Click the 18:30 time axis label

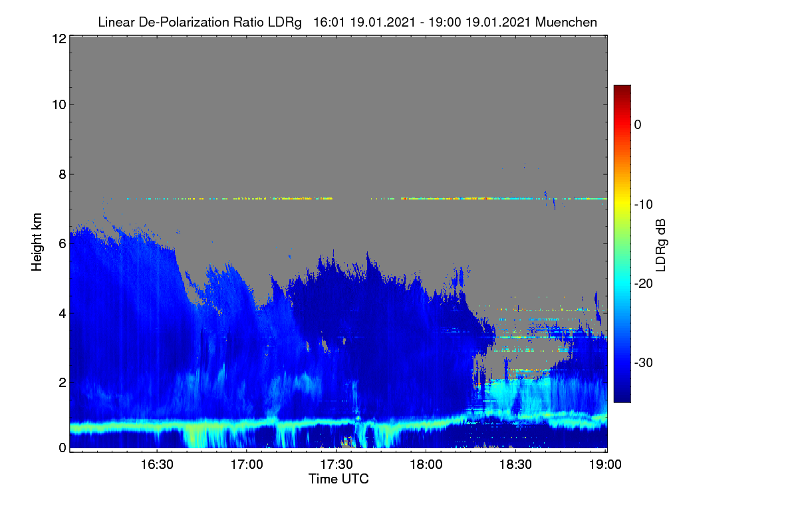516,464
